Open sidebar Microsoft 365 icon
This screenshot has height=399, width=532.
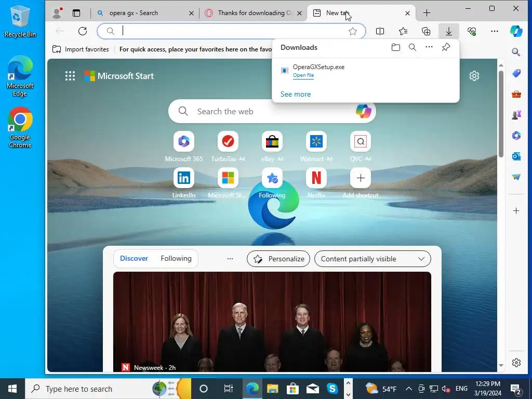pyautogui.click(x=516, y=136)
